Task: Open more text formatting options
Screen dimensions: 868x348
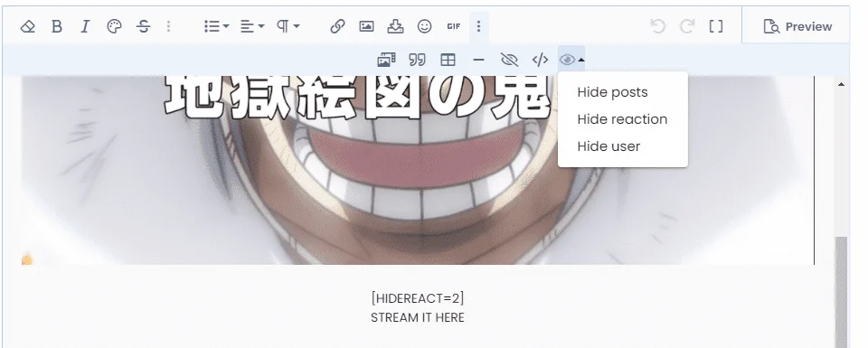Action: (169, 26)
